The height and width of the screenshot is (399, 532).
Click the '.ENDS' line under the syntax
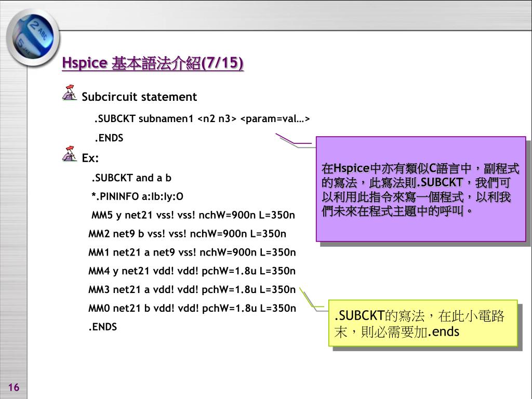(109, 138)
